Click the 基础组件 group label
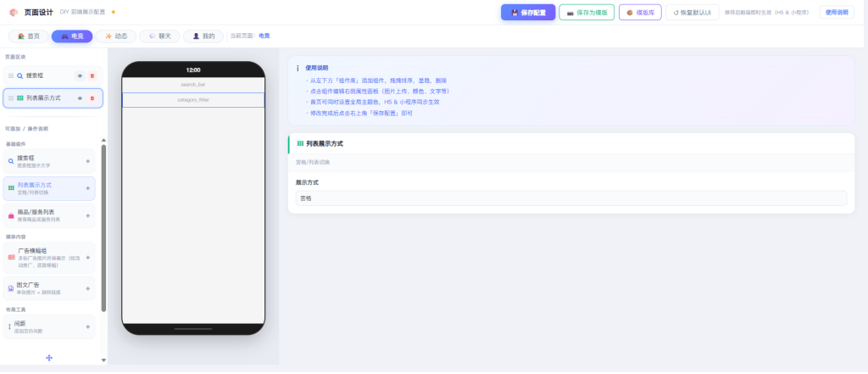The image size is (868, 374). tap(16, 144)
